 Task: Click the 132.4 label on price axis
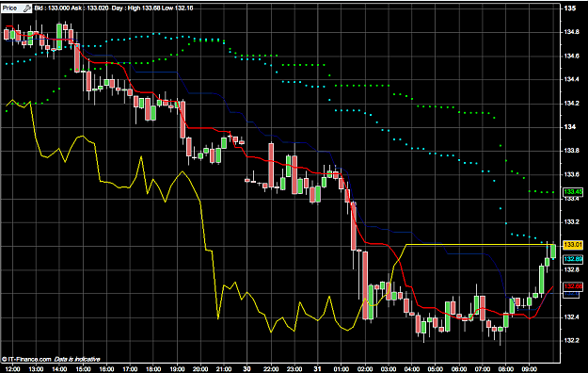click(x=571, y=317)
